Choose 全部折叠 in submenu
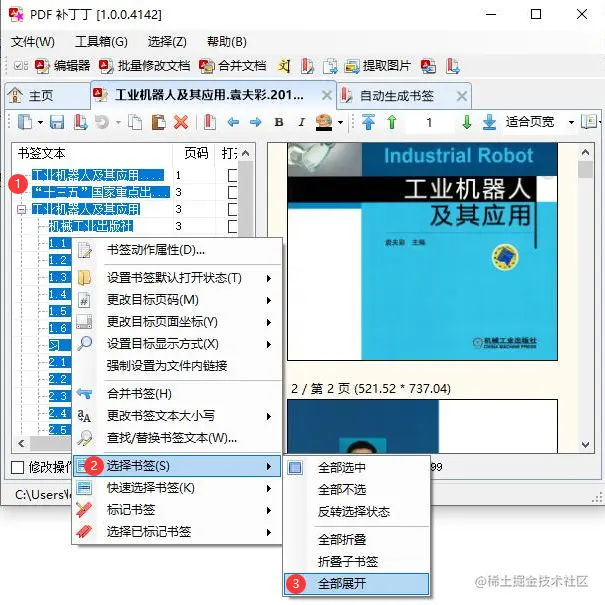This screenshot has height=605, width=605. point(356,539)
